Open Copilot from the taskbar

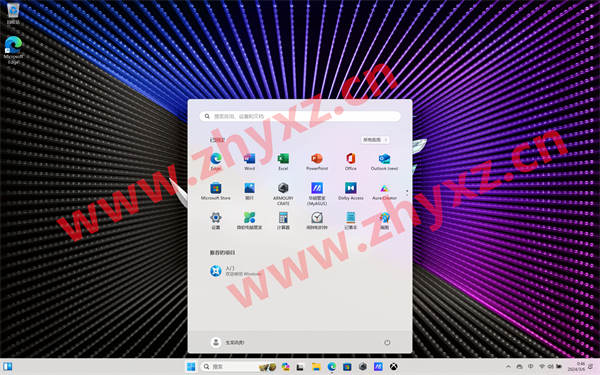285,367
